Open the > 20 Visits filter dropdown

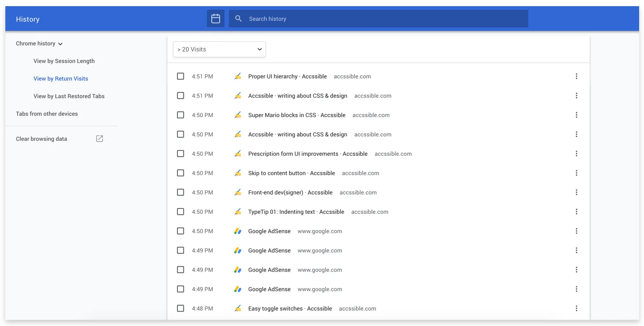(219, 49)
